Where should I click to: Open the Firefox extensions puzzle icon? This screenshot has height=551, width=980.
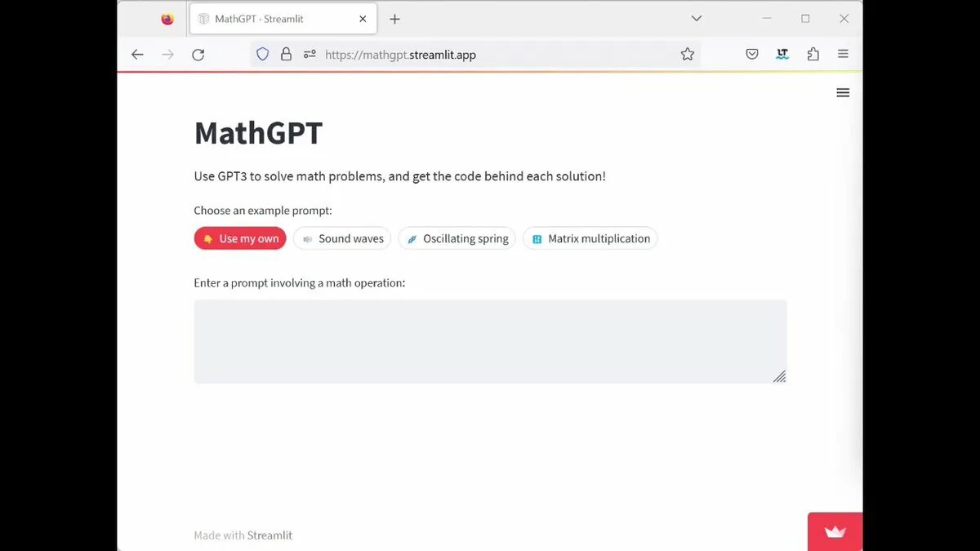coord(813,55)
